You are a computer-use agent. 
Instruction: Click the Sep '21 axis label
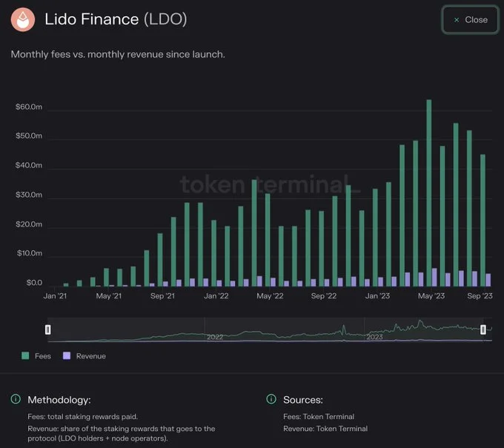pyautogui.click(x=162, y=295)
